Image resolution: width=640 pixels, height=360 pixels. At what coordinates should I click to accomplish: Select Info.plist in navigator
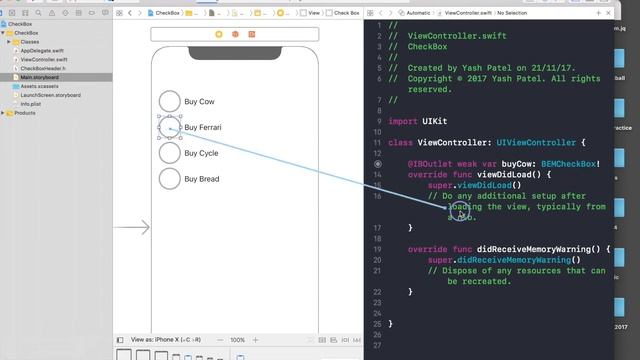coord(31,104)
